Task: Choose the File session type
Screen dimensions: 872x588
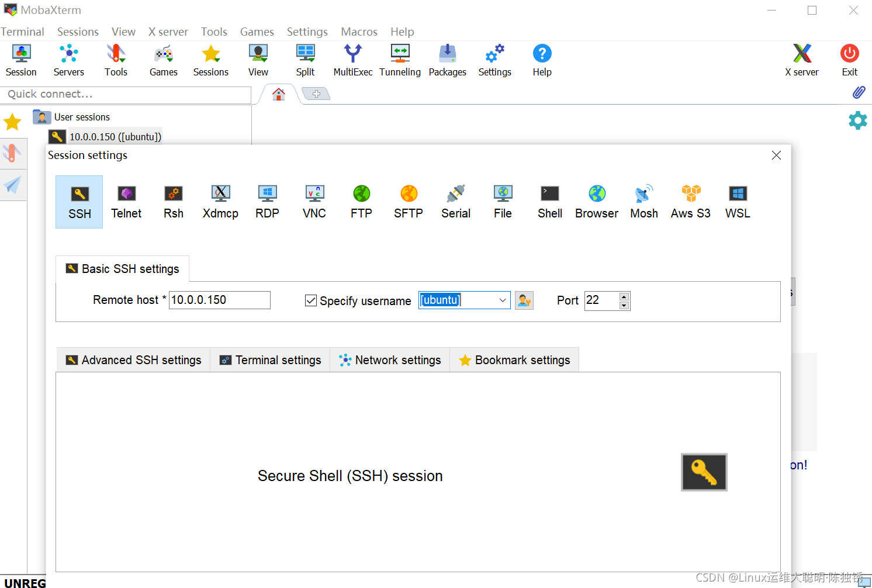Action: 503,202
